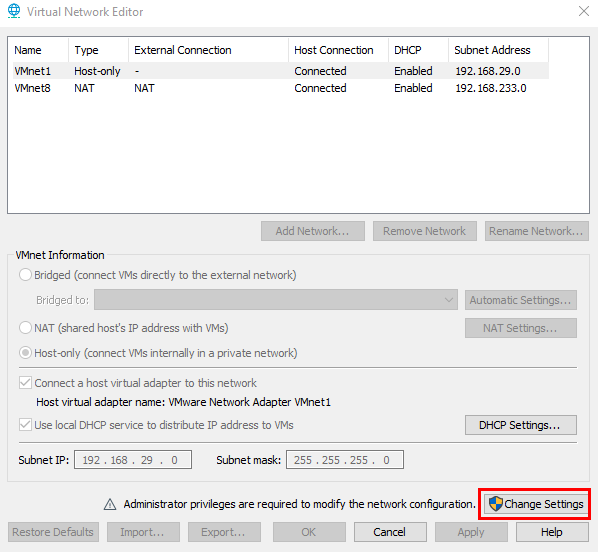
Task: Click the Import button
Action: click(143, 532)
